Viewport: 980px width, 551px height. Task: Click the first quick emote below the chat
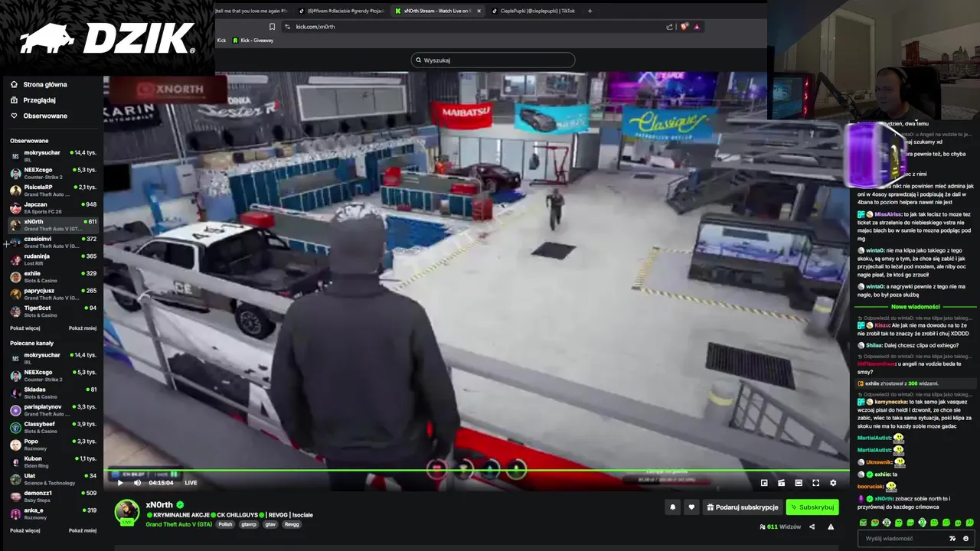click(x=864, y=523)
